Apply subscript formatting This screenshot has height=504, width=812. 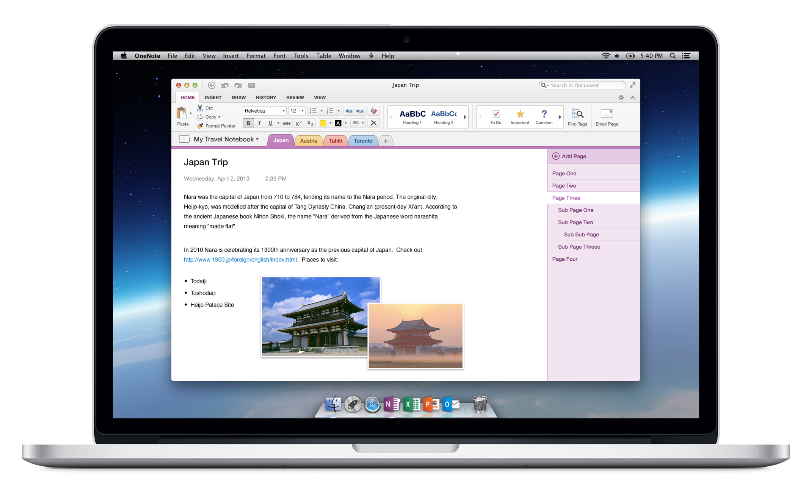click(310, 123)
